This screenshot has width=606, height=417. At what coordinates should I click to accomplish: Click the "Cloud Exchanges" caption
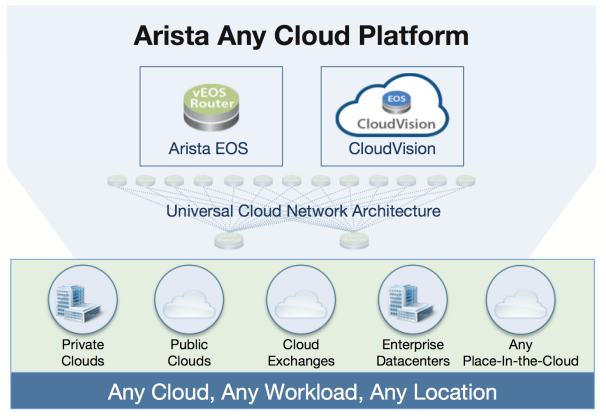301,352
